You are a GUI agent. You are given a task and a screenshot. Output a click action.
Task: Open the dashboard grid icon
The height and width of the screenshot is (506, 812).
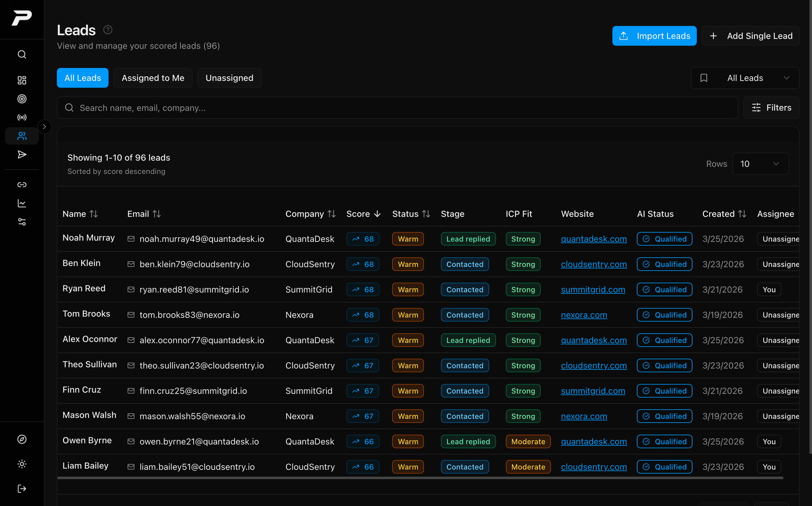[x=22, y=80]
